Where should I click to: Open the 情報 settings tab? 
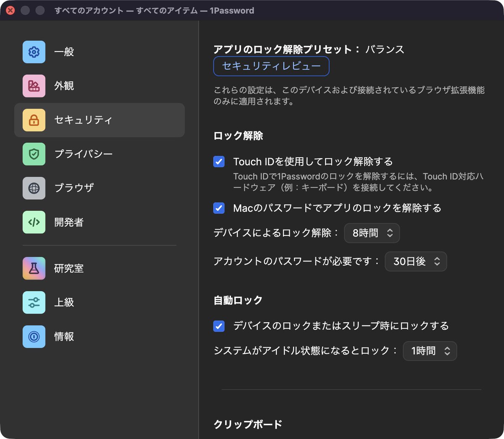pos(100,337)
